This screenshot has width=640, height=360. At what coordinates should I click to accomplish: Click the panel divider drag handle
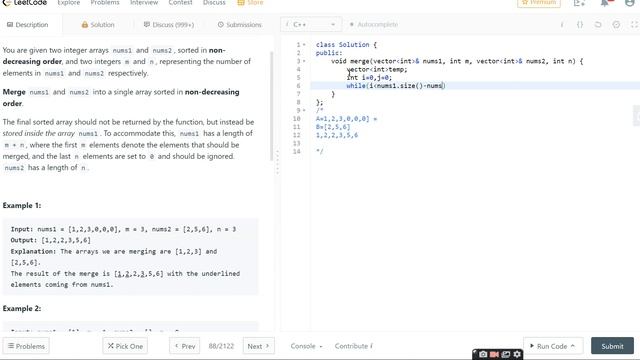277,162
